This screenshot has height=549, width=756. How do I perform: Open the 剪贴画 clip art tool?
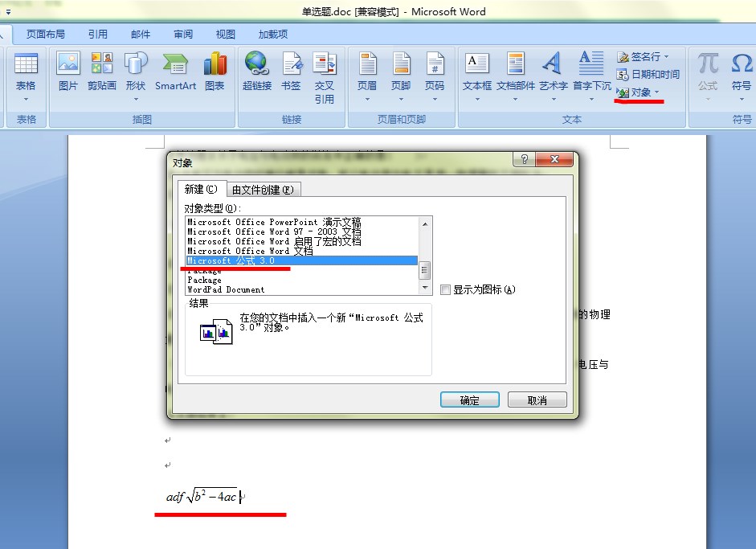coord(102,64)
